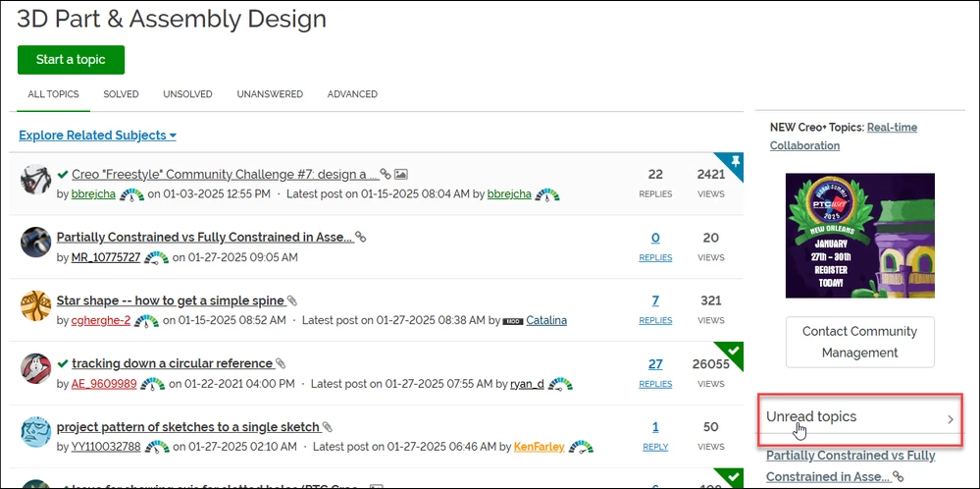Click link icon beside Creo Freestyle topic
980x489 pixels.
386,175
